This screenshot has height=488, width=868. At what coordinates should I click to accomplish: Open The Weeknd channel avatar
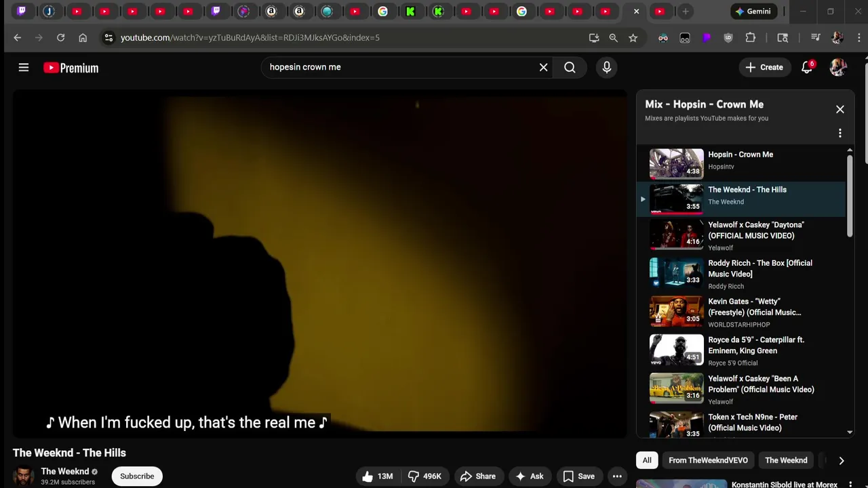pyautogui.click(x=24, y=476)
